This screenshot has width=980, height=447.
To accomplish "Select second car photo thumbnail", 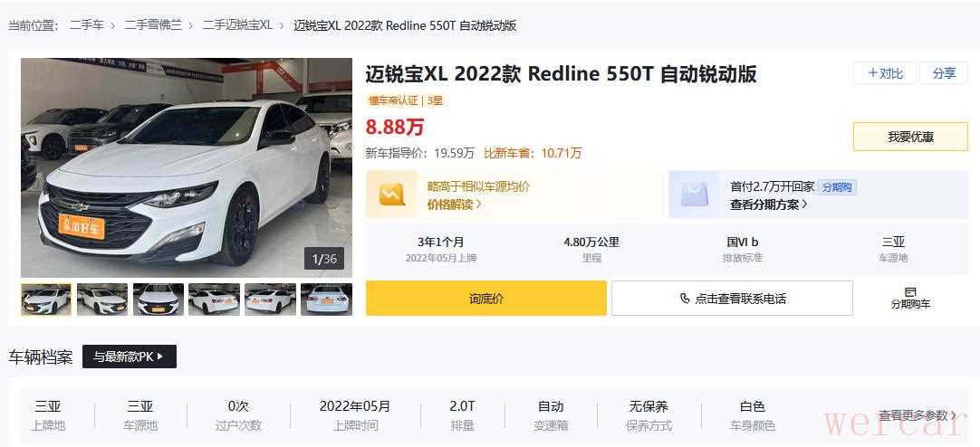I will click(x=102, y=300).
